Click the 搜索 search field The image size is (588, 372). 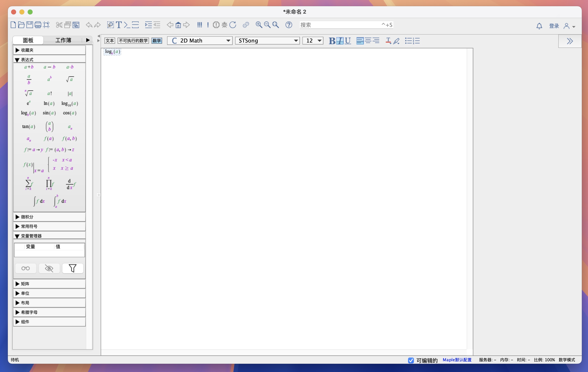[346, 25]
